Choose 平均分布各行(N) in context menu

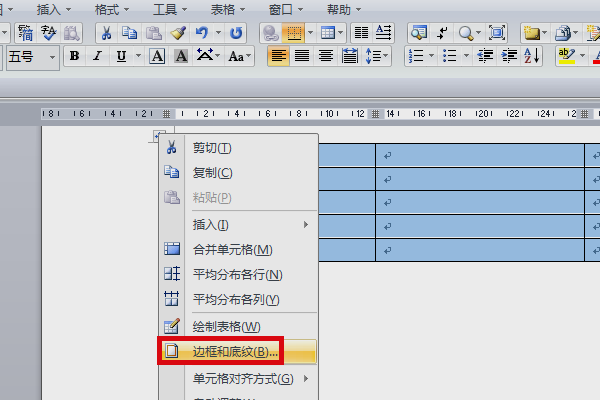[238, 275]
